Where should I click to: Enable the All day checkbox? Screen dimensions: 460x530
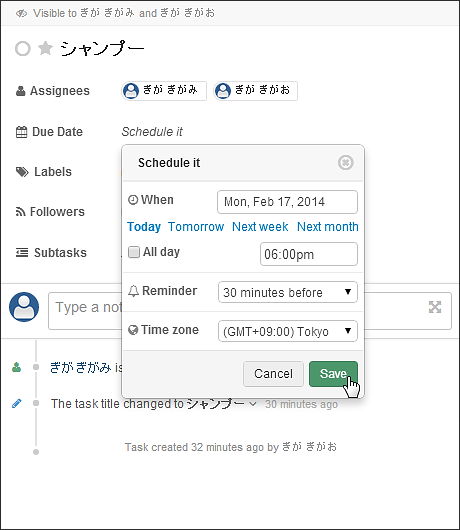tap(134, 252)
